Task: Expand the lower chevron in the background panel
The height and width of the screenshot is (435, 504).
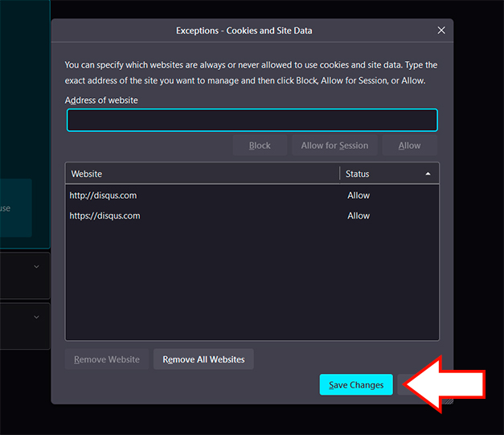Action: pos(36,317)
